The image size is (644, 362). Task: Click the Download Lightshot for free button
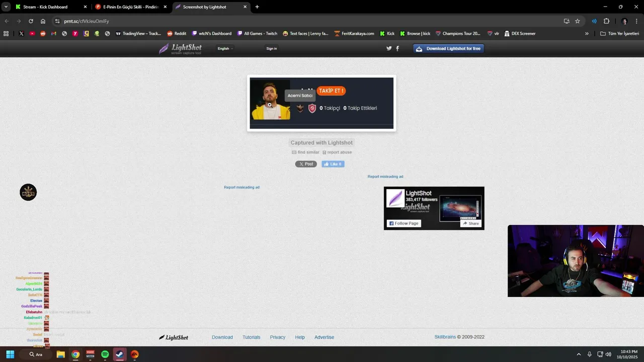449,48
